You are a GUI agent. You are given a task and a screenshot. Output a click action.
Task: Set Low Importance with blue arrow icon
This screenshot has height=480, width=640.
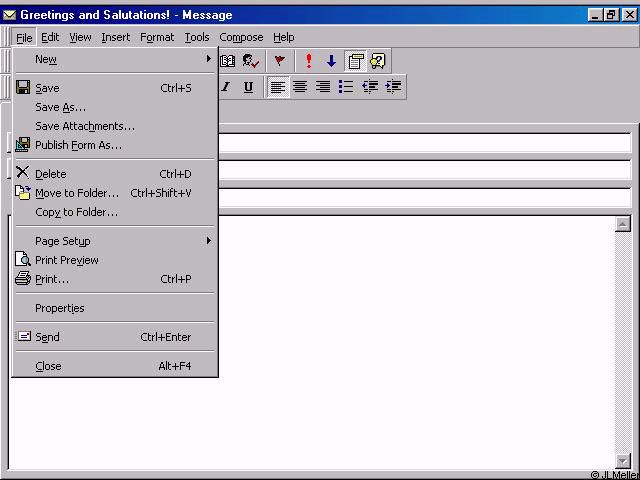(x=331, y=61)
